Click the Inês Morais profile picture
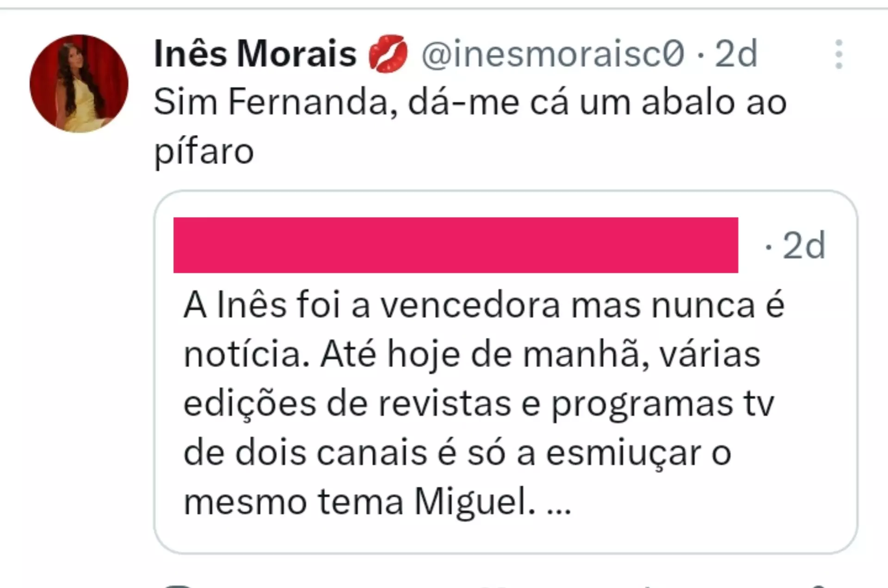This screenshot has width=888, height=588. [x=79, y=84]
